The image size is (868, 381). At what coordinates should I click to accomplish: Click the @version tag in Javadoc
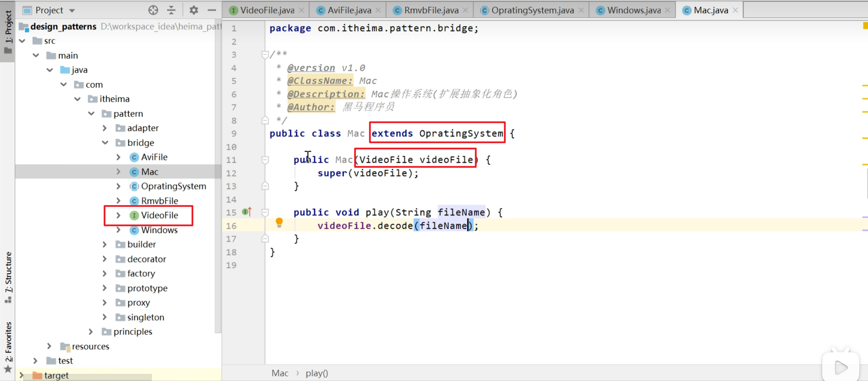(x=311, y=67)
